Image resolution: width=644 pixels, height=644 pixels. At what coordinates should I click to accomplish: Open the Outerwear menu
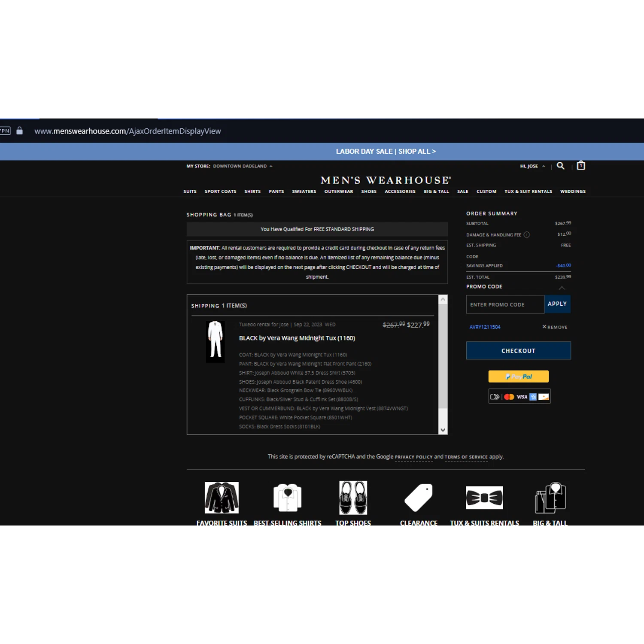[339, 191]
